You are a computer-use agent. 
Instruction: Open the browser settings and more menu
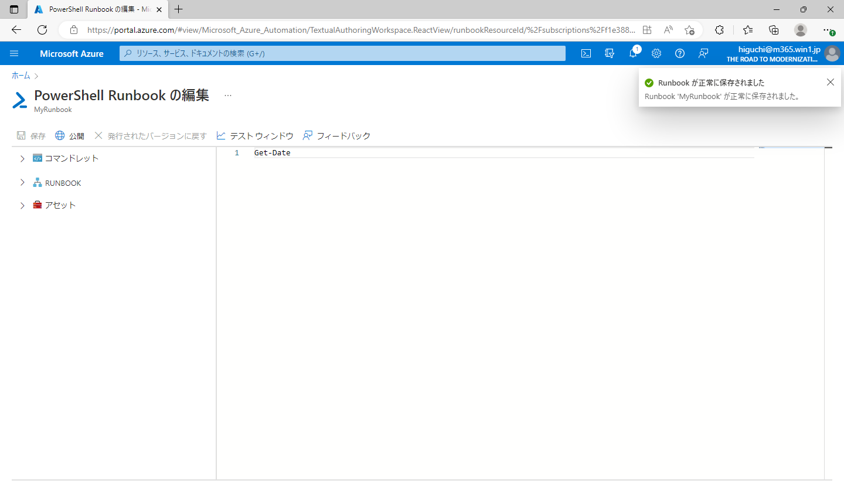point(828,30)
